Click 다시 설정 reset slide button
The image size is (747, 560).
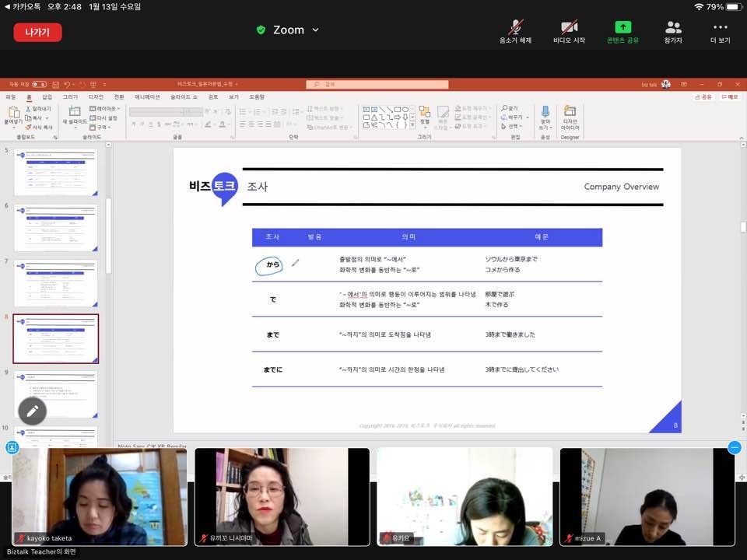[x=103, y=118]
